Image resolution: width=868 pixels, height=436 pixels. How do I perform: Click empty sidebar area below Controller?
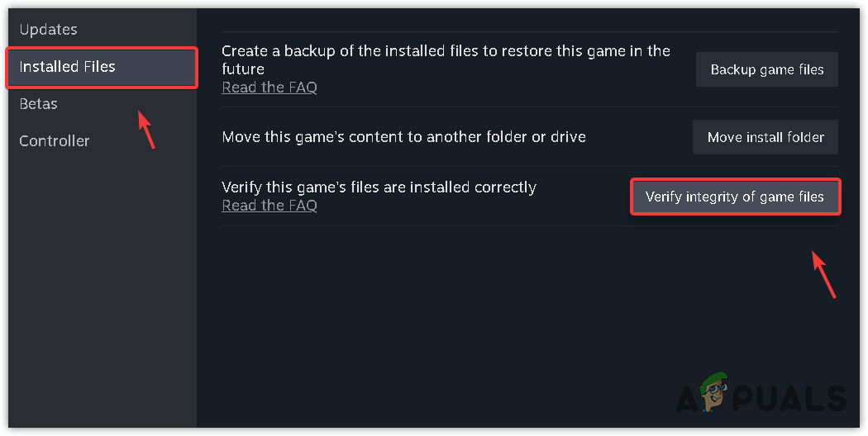pos(99,289)
